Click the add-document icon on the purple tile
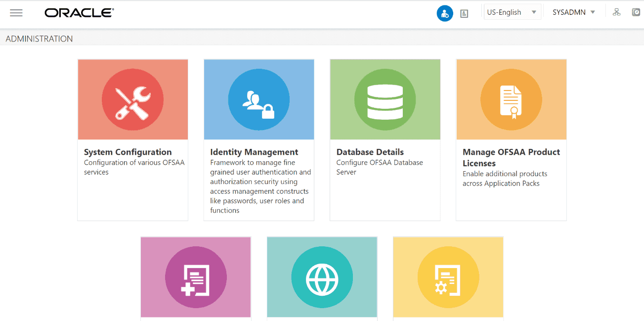Viewport: 644px width, 321px height. pos(195,277)
